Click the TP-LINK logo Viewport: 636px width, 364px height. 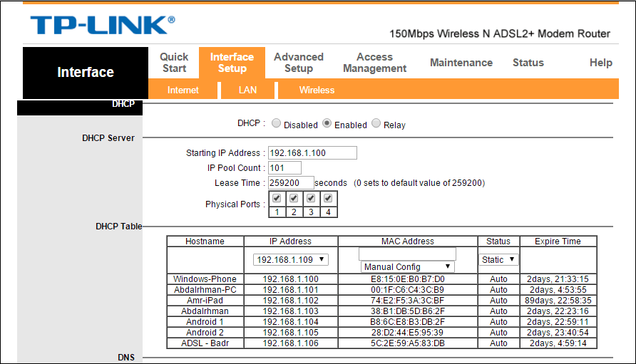[x=103, y=25]
